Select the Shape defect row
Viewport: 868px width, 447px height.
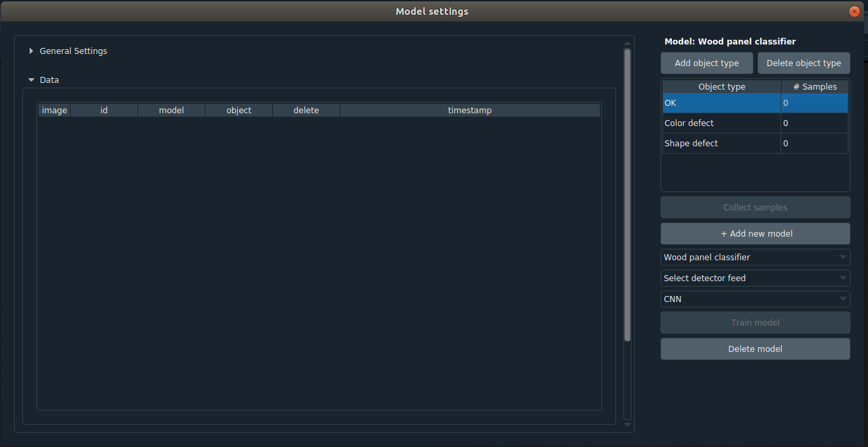(755, 144)
